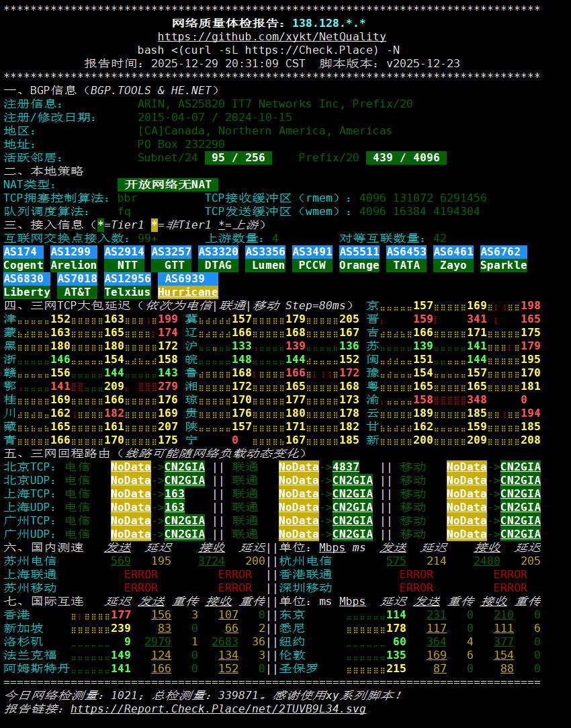Click the AS6762 Sparkle badge
Screen dimensions: 571x728
pos(504,252)
